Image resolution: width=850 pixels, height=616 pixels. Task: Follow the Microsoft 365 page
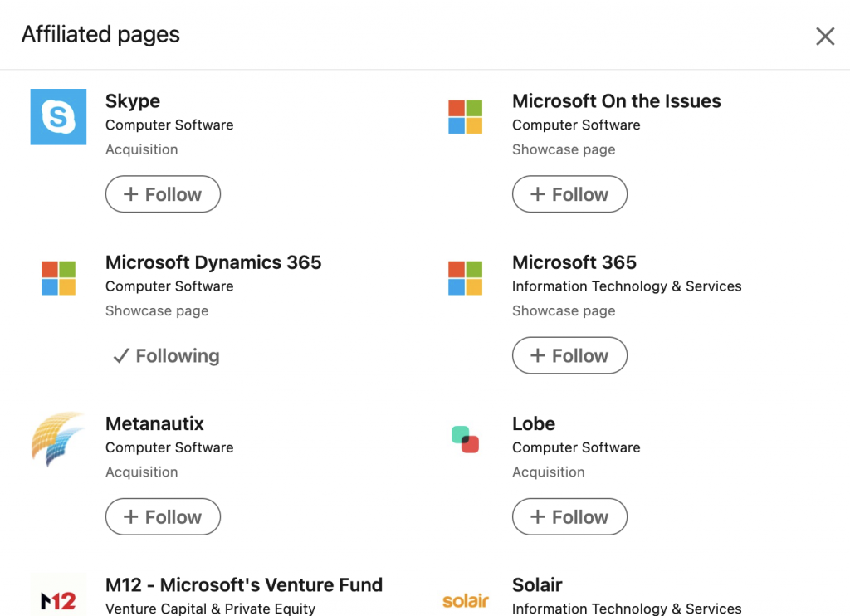569,355
